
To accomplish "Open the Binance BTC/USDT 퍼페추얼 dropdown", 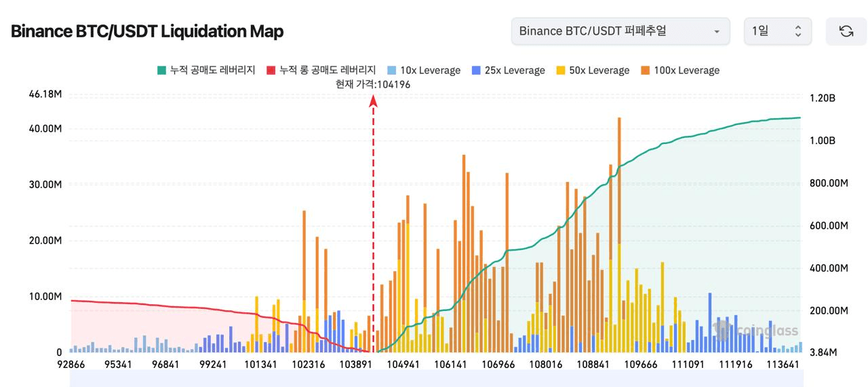I will click(x=620, y=31).
